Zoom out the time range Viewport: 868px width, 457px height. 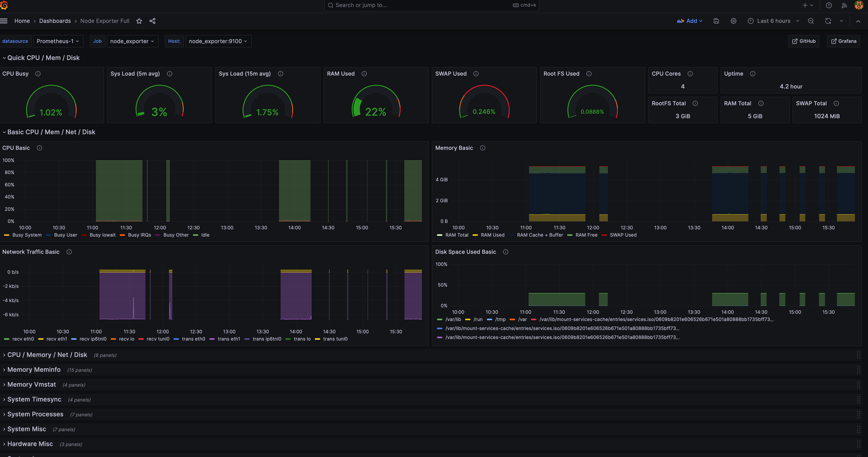(x=811, y=21)
